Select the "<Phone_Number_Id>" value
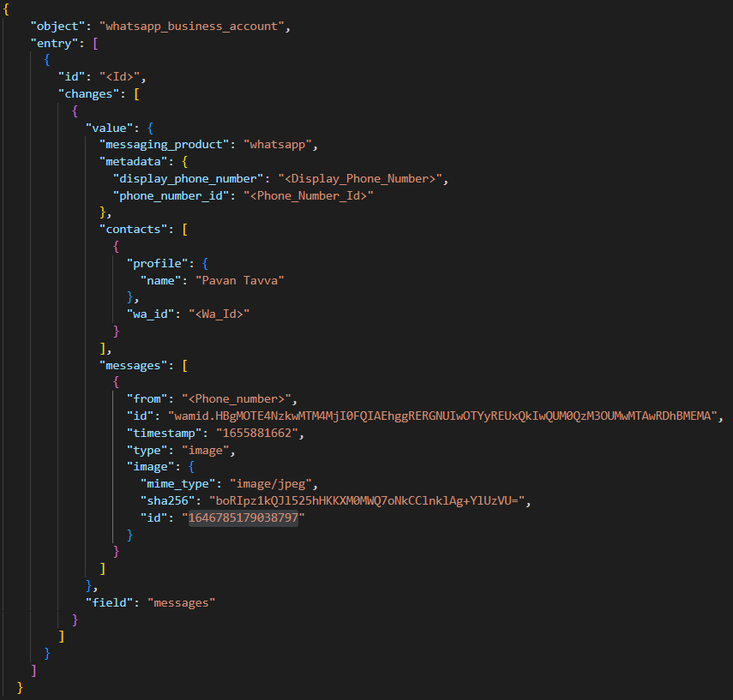Image resolution: width=733 pixels, height=700 pixels. tap(308, 196)
